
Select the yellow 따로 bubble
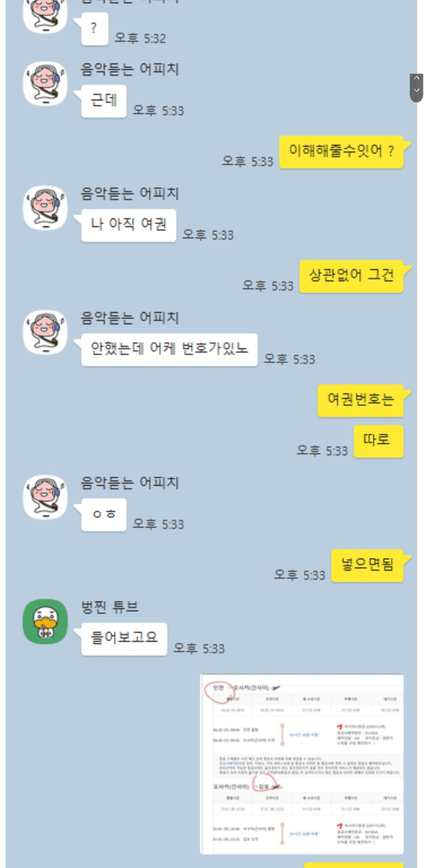click(x=378, y=441)
